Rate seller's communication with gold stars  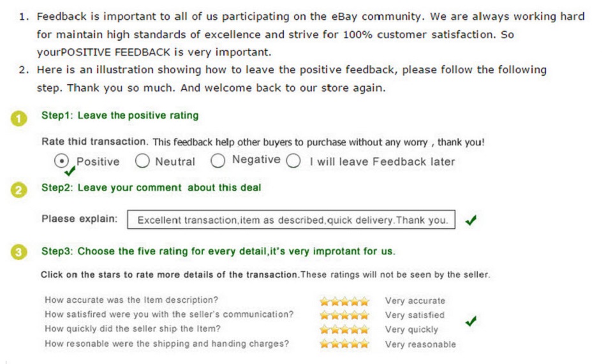tap(344, 316)
